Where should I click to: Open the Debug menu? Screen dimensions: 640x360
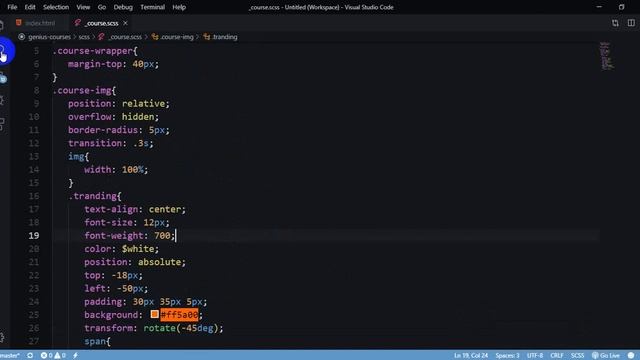click(x=123, y=7)
